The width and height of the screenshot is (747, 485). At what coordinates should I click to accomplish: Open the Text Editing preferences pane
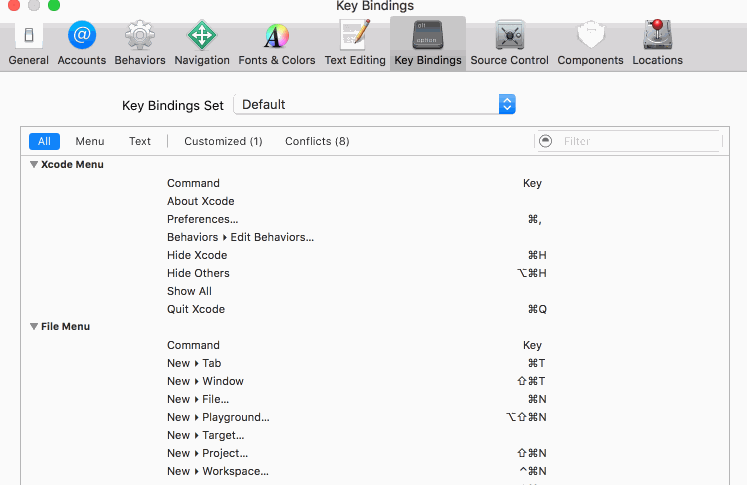[x=355, y=44]
